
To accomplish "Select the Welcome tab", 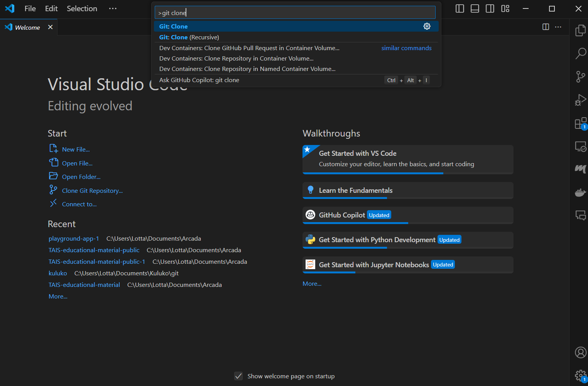I will click(x=27, y=27).
